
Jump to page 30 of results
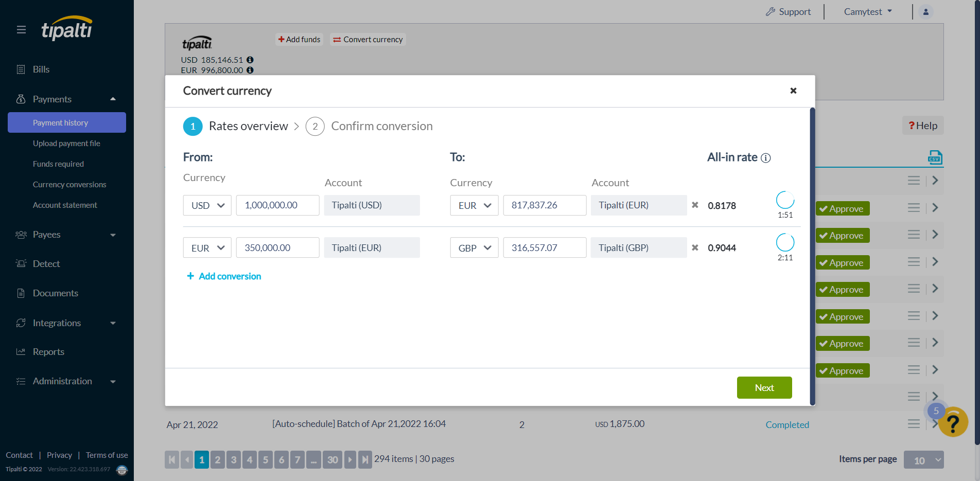click(x=332, y=459)
